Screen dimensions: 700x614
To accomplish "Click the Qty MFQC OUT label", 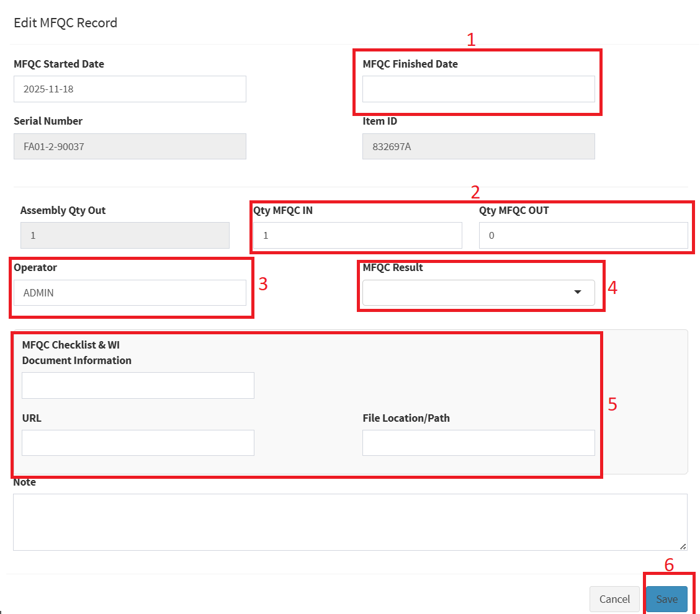I will 514,211.
